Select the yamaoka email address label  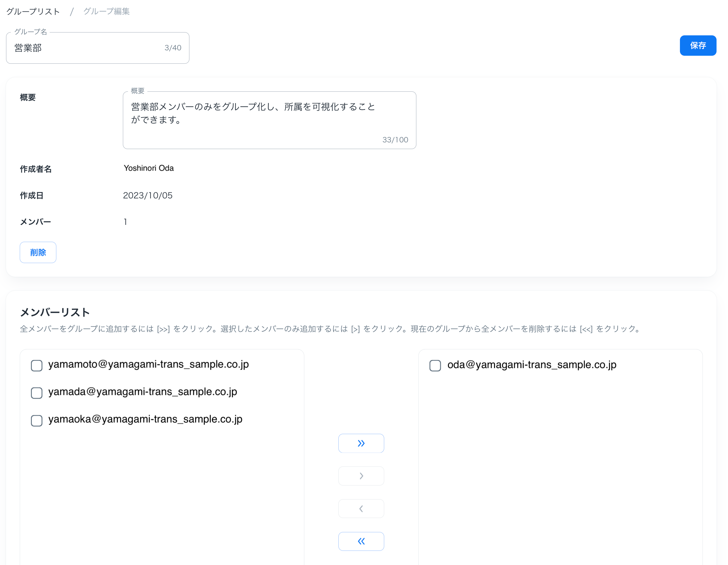145,419
